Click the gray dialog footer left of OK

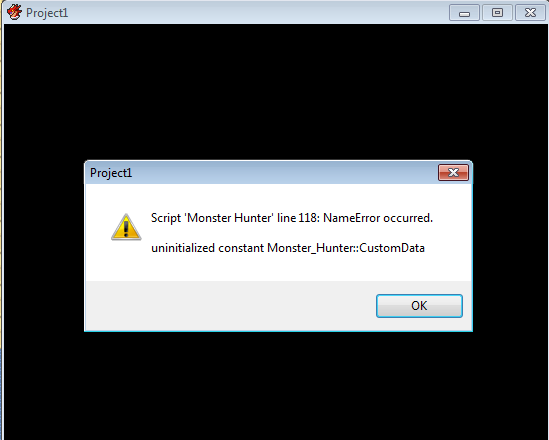[230, 306]
